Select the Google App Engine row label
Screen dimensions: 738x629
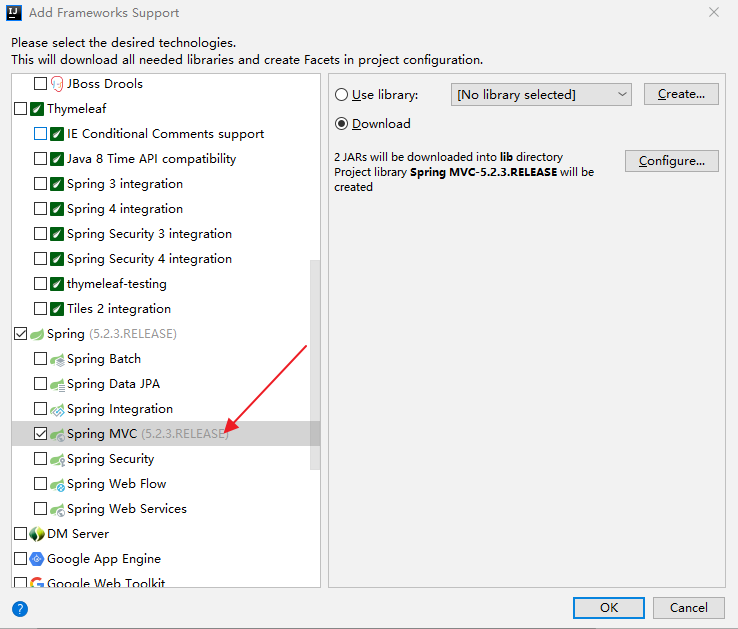[104, 559]
